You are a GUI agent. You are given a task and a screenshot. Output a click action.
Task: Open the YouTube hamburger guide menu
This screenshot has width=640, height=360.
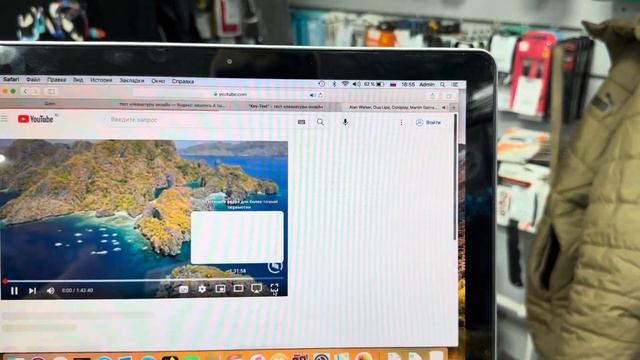coord(4,119)
